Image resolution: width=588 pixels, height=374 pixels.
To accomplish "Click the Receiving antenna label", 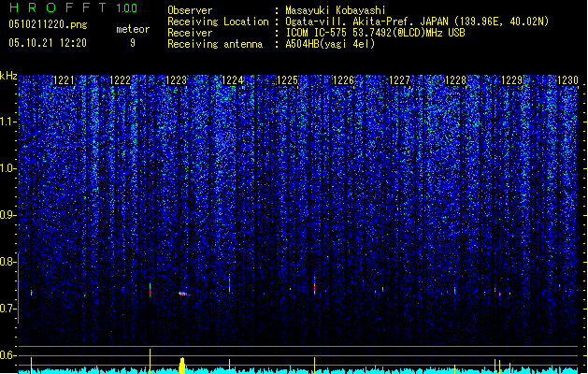I will pos(215,44).
